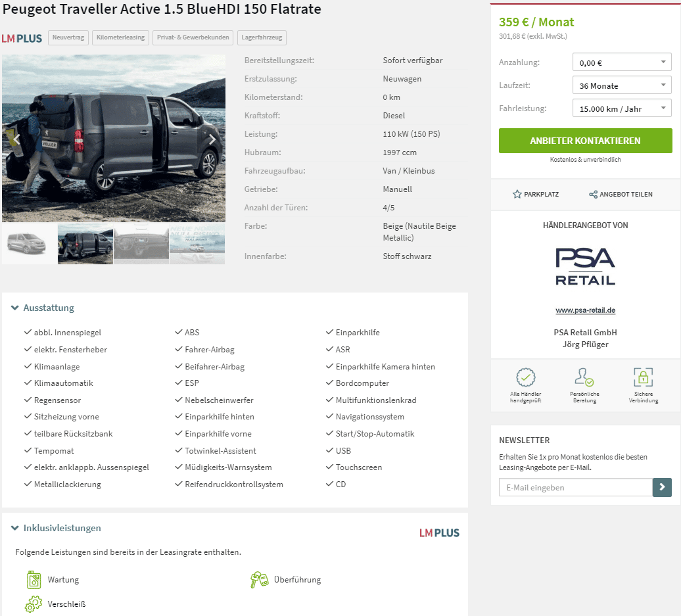Click the Sichere Verbindung lock icon
Screen dimensions: 681x616
(644, 377)
